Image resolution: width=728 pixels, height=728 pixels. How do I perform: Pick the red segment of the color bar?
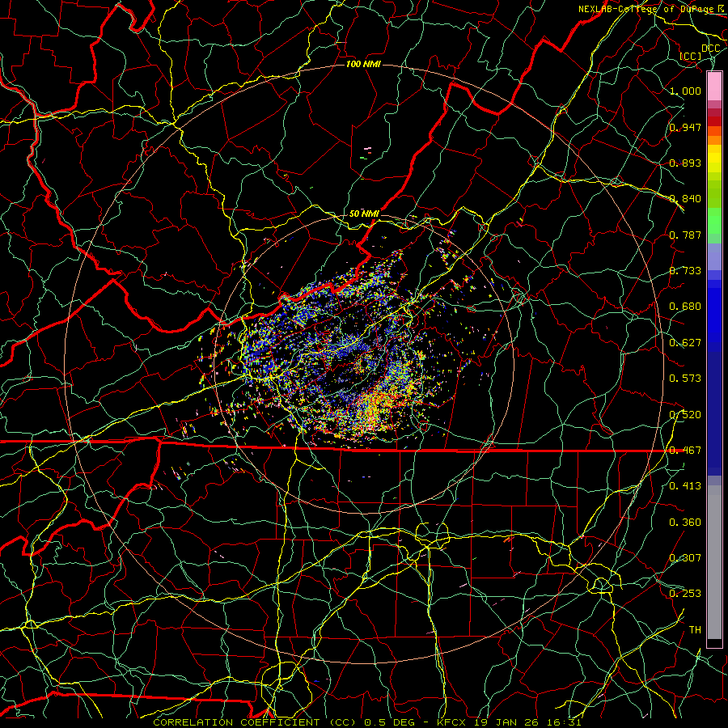[x=714, y=121]
